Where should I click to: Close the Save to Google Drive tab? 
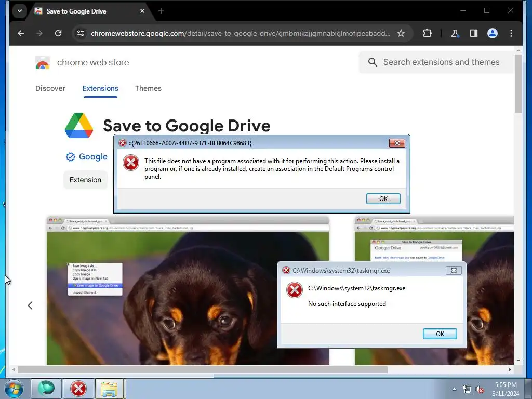[142, 11]
